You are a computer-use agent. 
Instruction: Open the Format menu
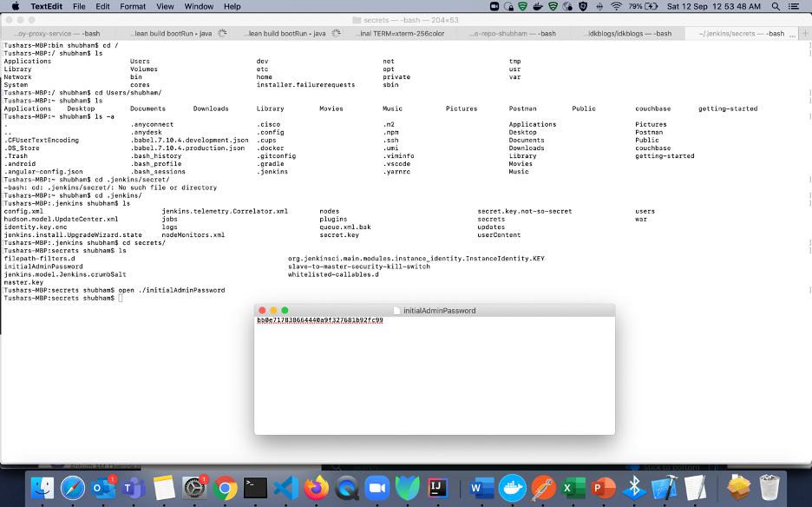(x=133, y=6)
